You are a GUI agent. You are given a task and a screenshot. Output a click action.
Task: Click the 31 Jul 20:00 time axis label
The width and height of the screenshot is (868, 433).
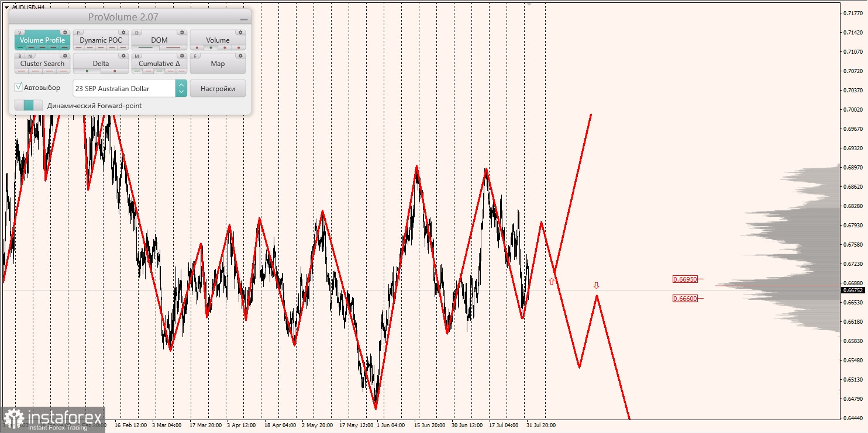pyautogui.click(x=541, y=425)
